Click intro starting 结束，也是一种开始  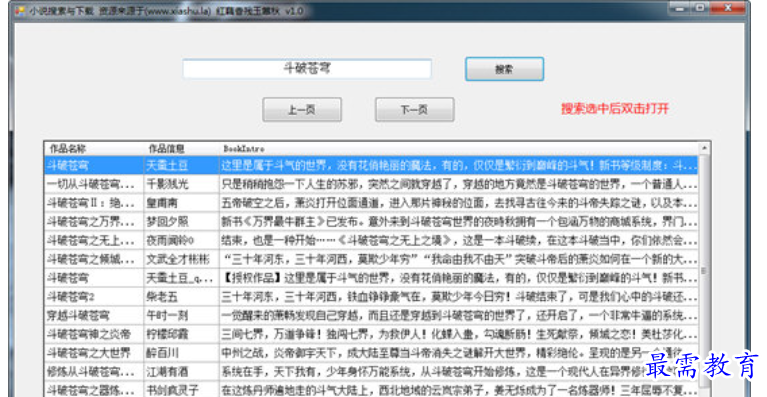[459, 241]
